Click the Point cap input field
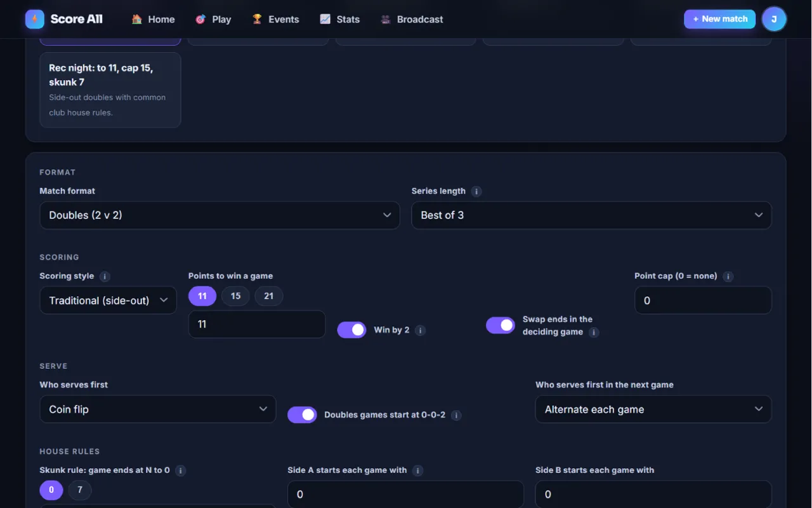The width and height of the screenshot is (812, 508). tap(703, 300)
